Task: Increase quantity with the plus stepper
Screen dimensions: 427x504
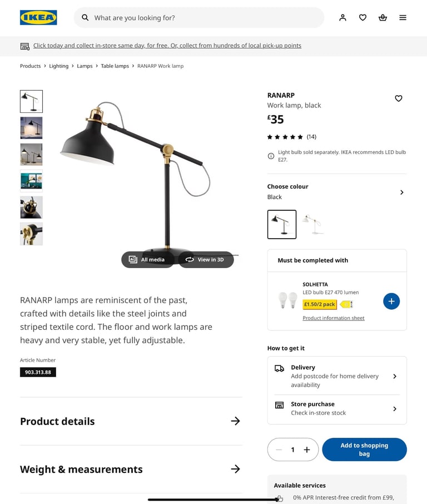Action: [307, 449]
